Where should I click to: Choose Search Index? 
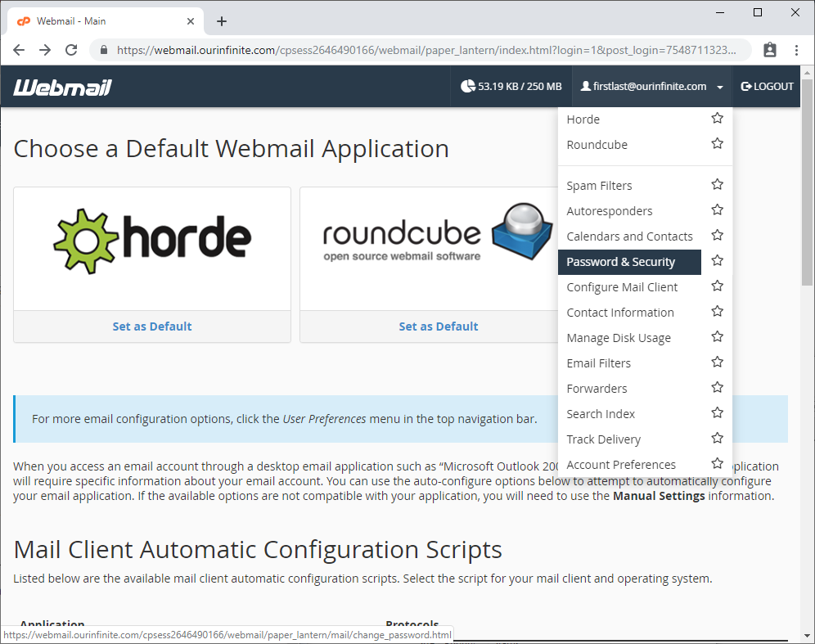601,414
